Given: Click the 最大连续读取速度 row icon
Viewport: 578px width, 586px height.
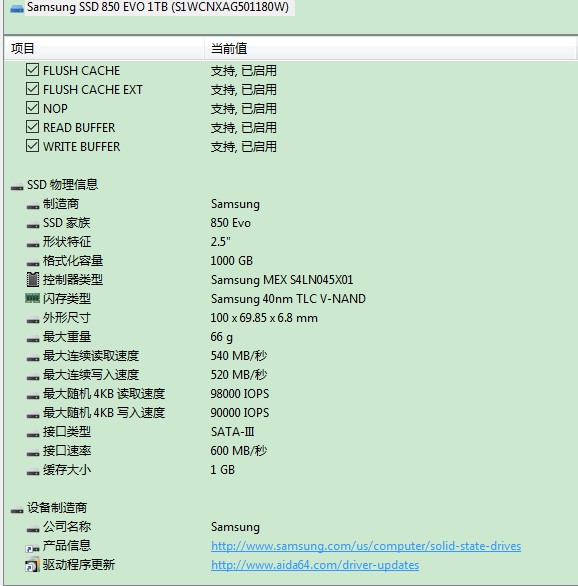Looking at the screenshot, I should click(x=33, y=358).
